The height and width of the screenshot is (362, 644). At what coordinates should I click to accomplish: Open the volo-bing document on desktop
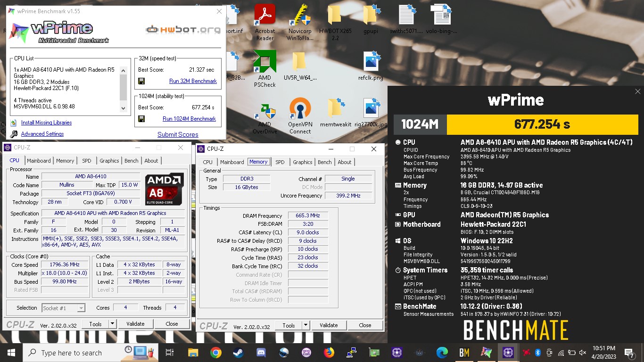(x=441, y=20)
